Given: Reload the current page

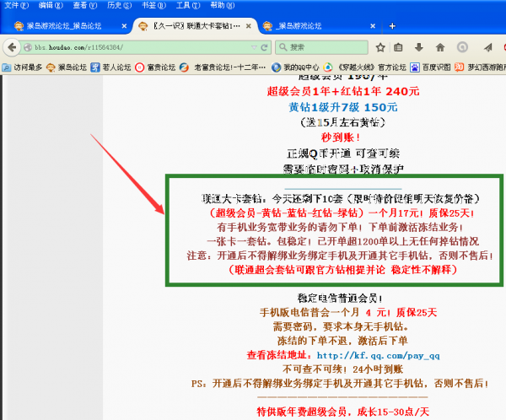Looking at the screenshot, I should click(264, 47).
